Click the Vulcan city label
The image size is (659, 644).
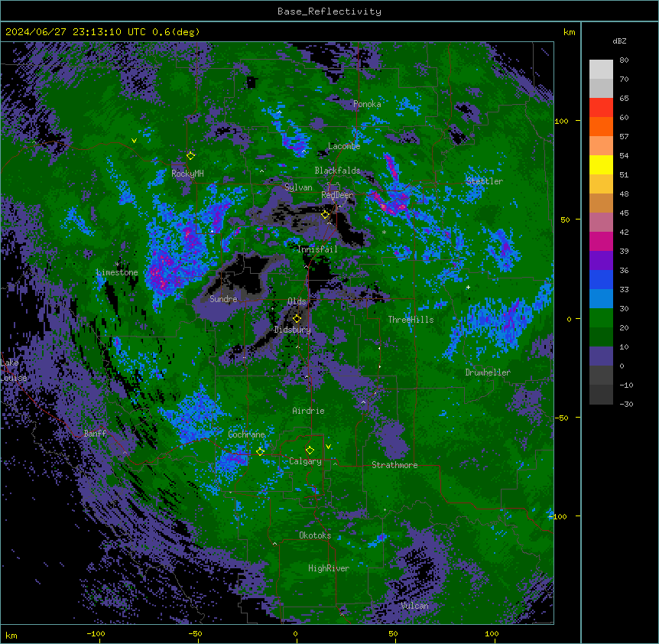(415, 606)
